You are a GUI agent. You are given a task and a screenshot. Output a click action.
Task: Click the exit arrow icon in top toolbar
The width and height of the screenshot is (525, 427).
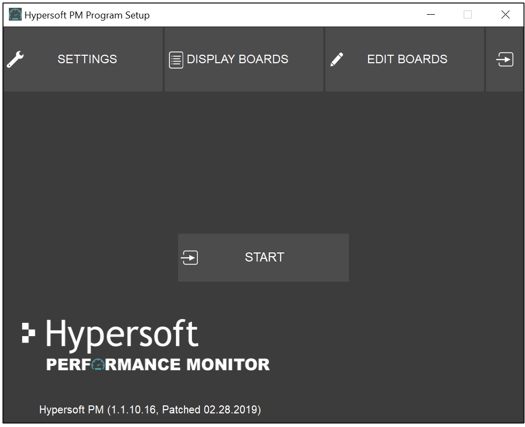tap(505, 59)
